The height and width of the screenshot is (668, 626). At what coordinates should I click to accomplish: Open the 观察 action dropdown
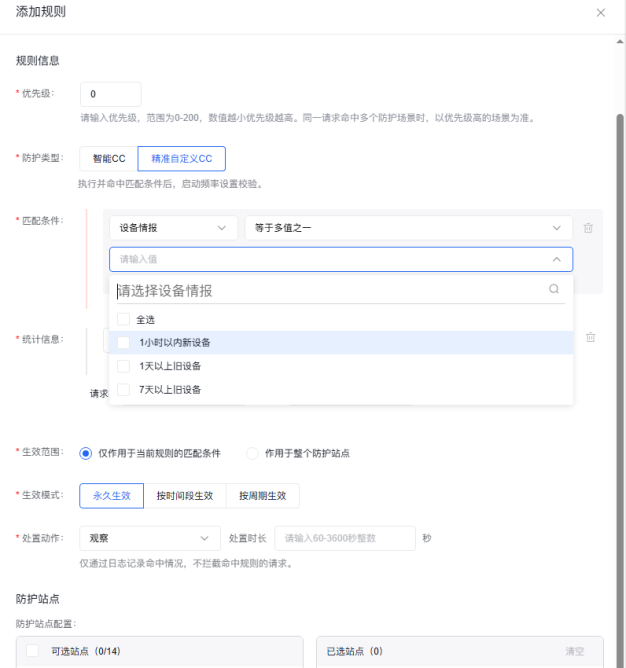point(150,538)
